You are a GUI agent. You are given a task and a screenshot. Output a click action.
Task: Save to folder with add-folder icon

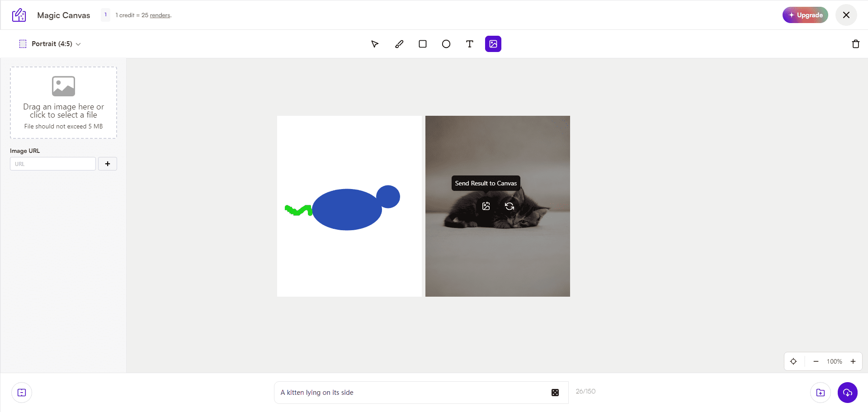tap(821, 393)
